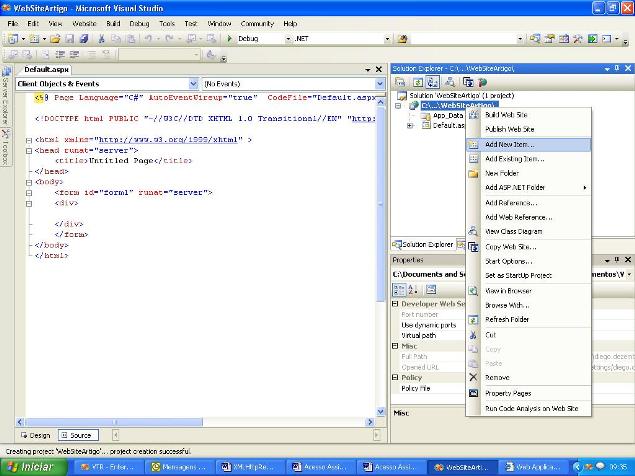The width and height of the screenshot is (635, 476).
Task: Select the App_Data folder in tree
Action: [447, 116]
